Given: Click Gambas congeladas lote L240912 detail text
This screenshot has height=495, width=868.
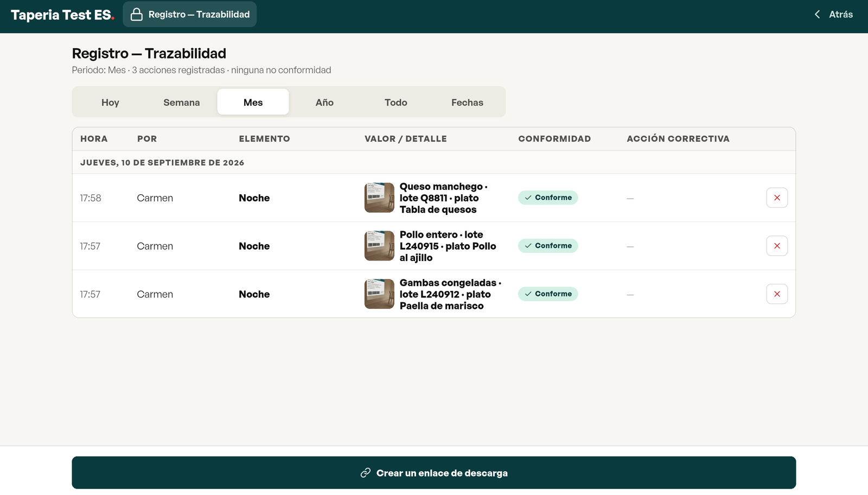Looking at the screenshot, I should tap(450, 294).
